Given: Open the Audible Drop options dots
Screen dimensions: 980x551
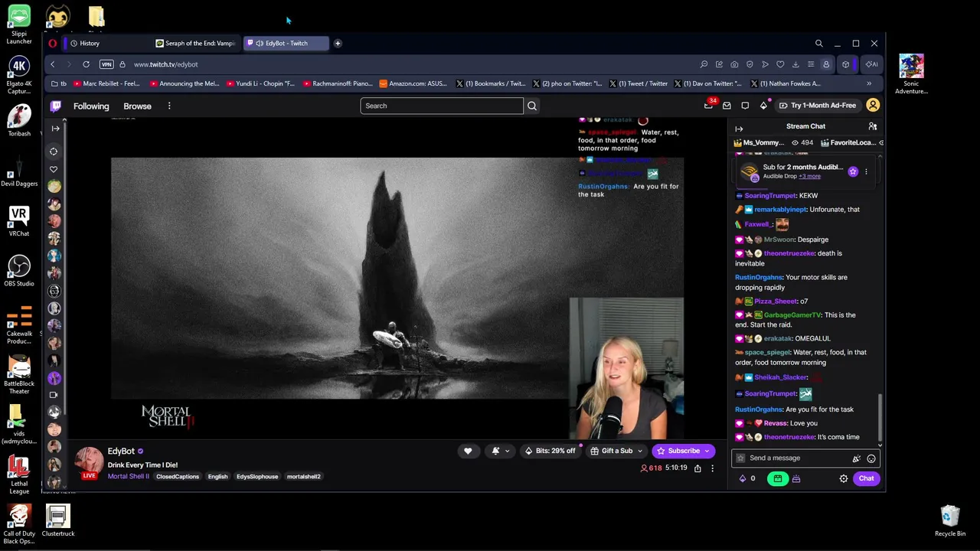Looking at the screenshot, I should [x=866, y=171].
